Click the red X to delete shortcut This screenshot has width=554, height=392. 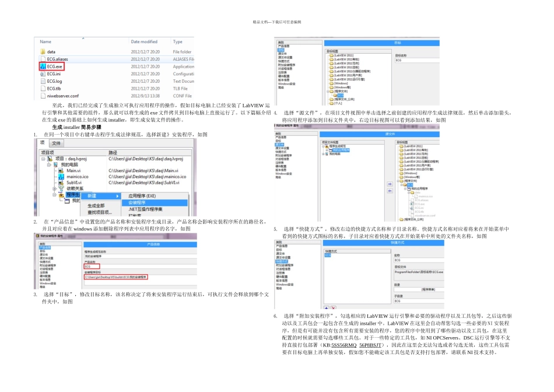tap(333, 308)
